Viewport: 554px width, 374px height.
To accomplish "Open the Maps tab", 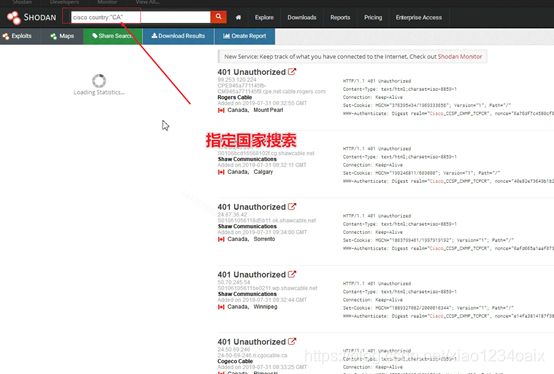I will point(62,36).
